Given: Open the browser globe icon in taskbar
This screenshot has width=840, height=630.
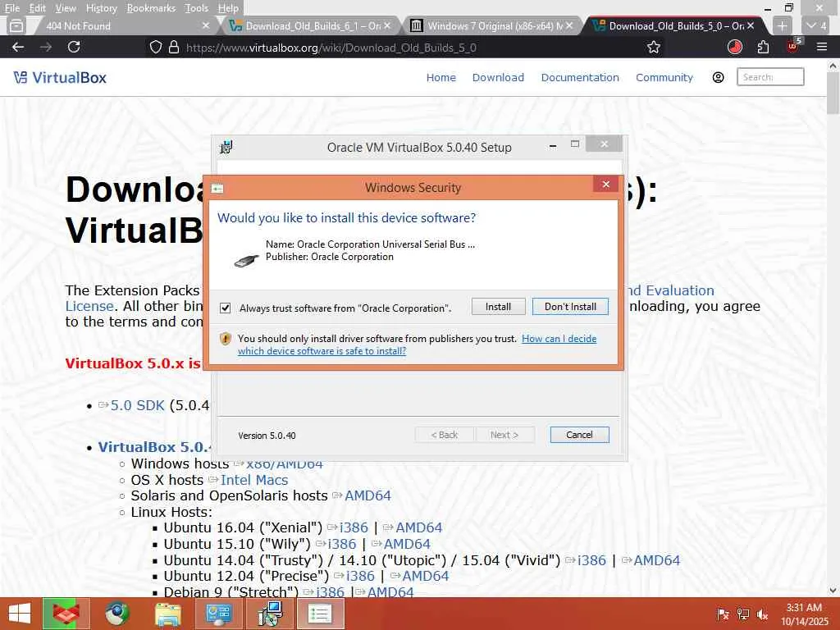Looking at the screenshot, I should 116,614.
